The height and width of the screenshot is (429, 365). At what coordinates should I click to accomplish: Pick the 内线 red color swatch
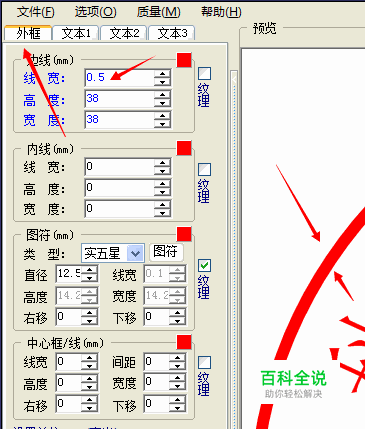coord(184,148)
